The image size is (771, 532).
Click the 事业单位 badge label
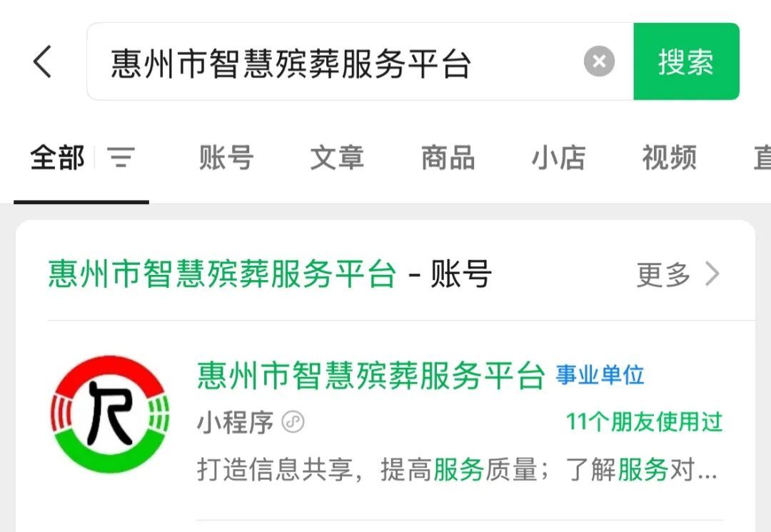click(x=600, y=375)
